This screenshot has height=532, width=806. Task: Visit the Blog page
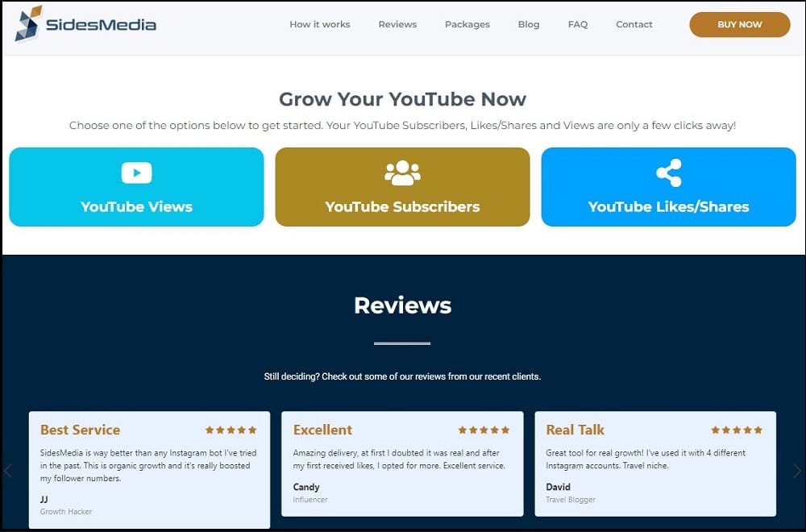[x=529, y=24]
